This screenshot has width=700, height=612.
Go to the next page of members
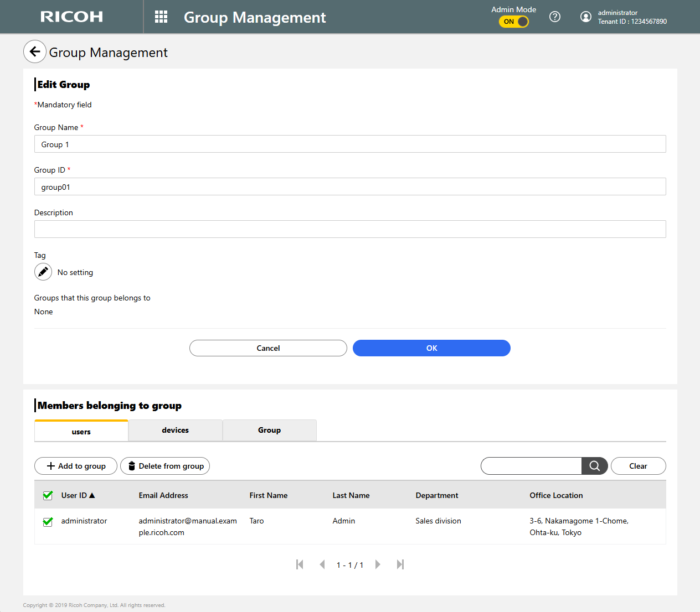coord(378,564)
